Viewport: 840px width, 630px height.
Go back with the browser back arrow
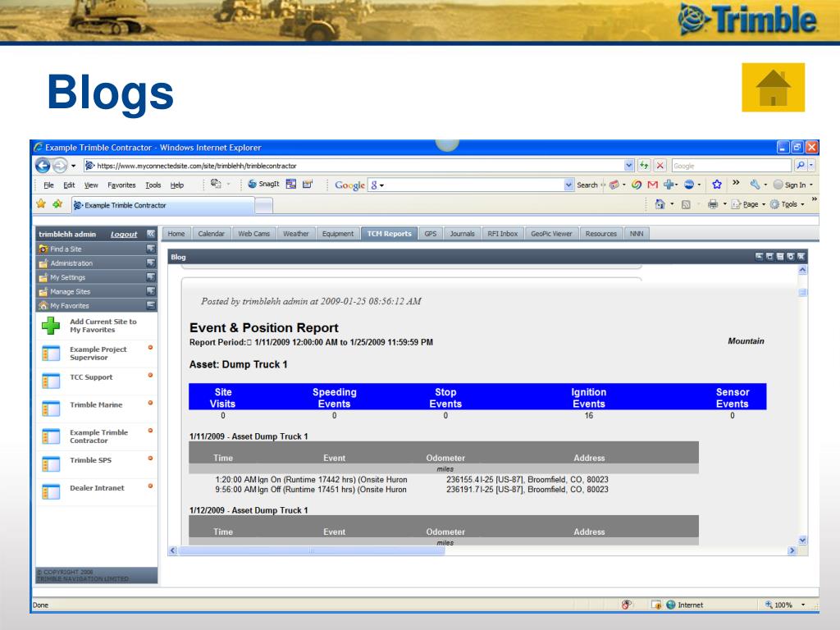[43, 166]
